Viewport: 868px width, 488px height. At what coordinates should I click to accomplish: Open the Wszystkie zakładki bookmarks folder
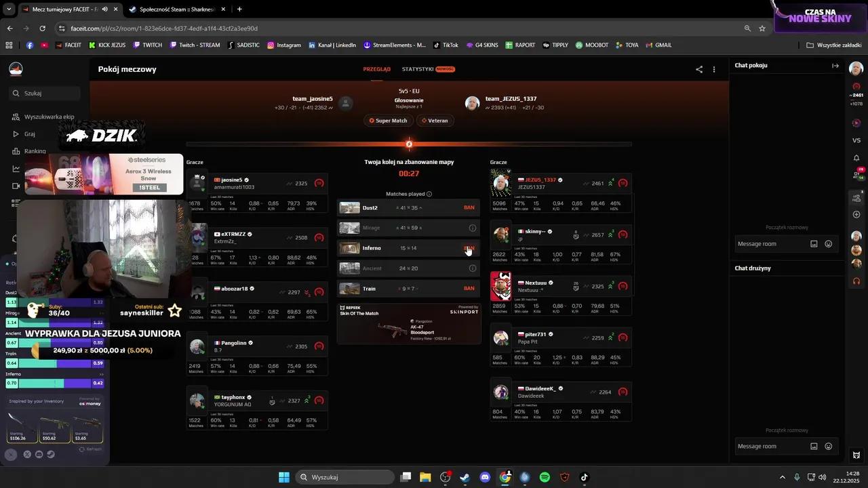point(833,45)
